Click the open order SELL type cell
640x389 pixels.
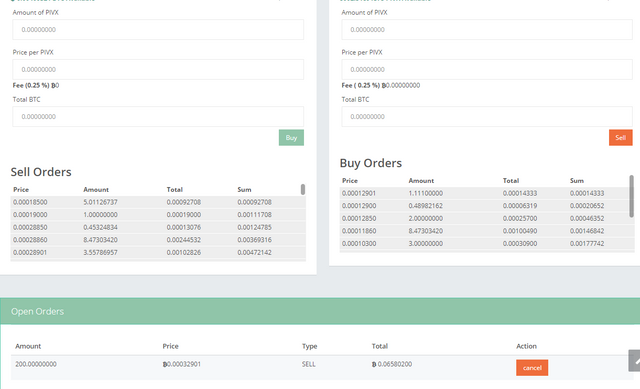point(309,364)
